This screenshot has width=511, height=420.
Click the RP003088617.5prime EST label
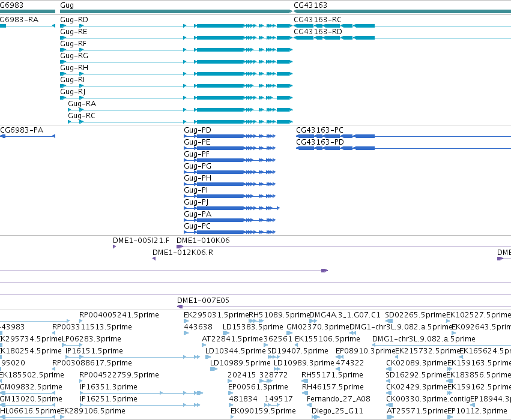(92, 363)
